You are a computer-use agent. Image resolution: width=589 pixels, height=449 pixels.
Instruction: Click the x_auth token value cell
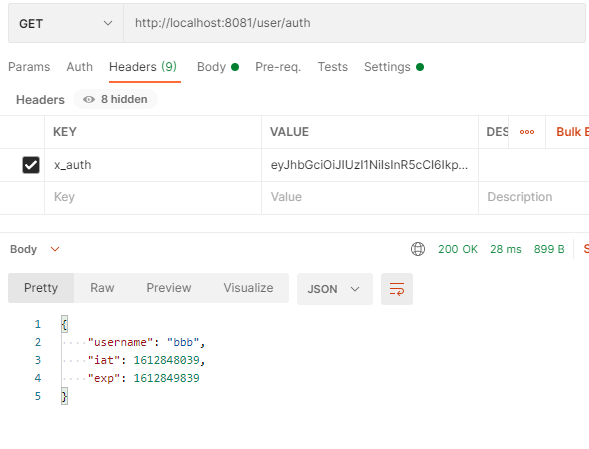(370, 165)
